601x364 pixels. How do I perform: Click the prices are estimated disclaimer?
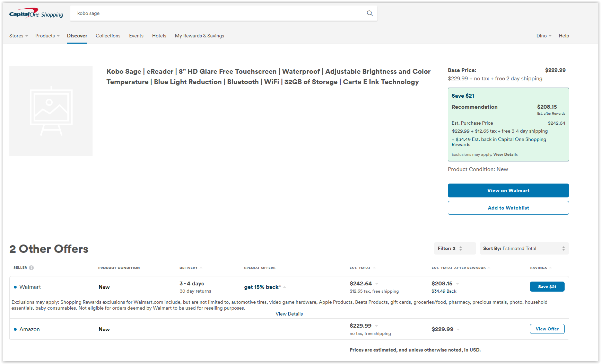(415, 350)
